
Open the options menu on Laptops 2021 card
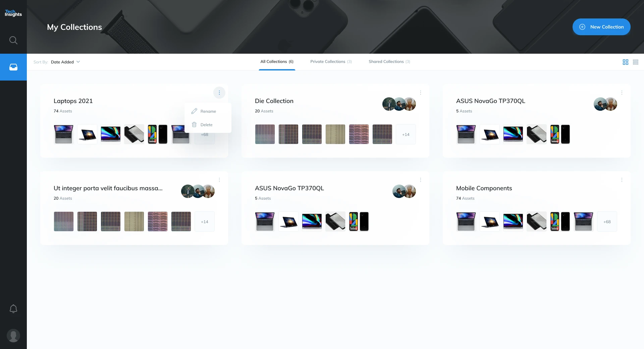219,92
